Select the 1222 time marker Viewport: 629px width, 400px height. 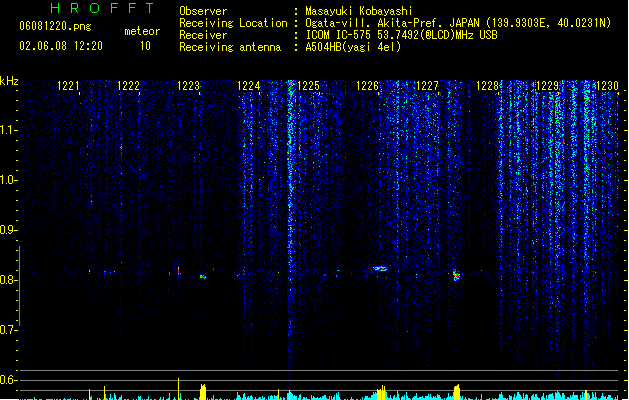(x=128, y=86)
